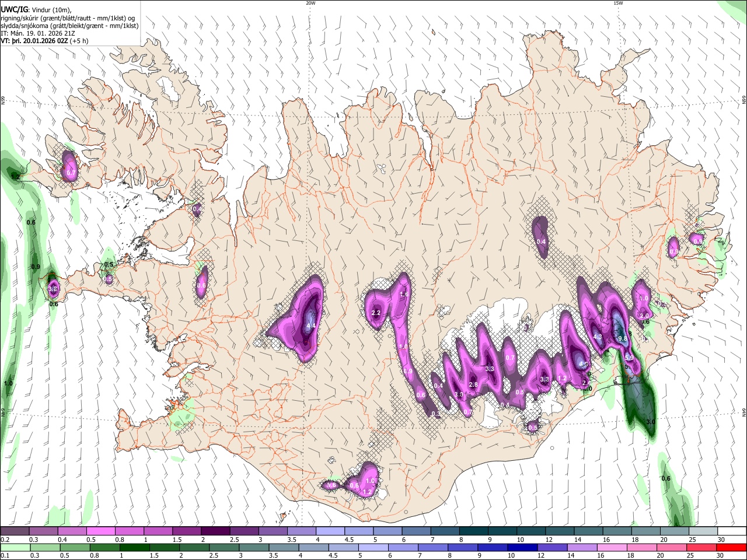Click the '15W' longitude label

click(618, 3)
